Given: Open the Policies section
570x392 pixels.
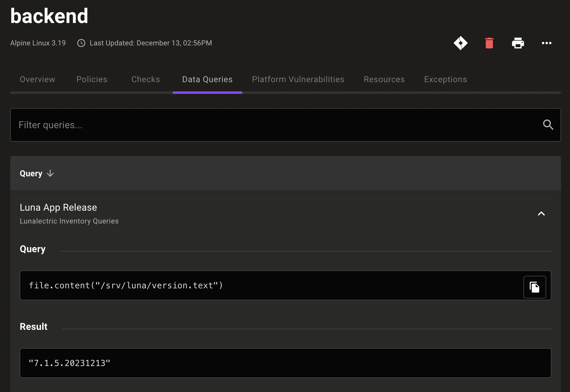Looking at the screenshot, I should pos(92,79).
